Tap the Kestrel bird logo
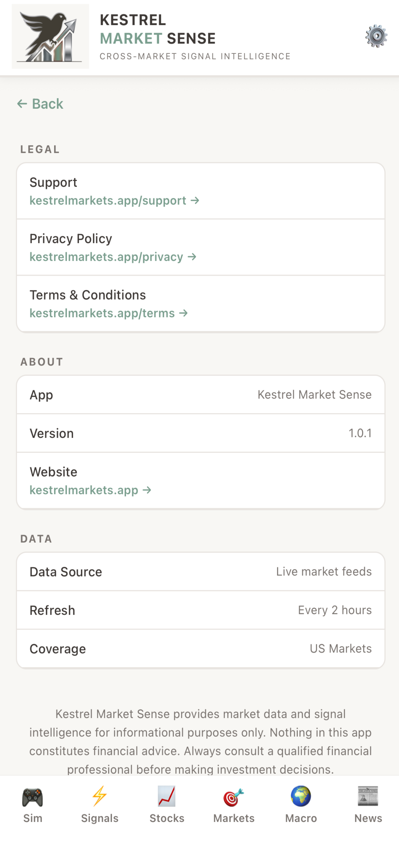 click(50, 36)
